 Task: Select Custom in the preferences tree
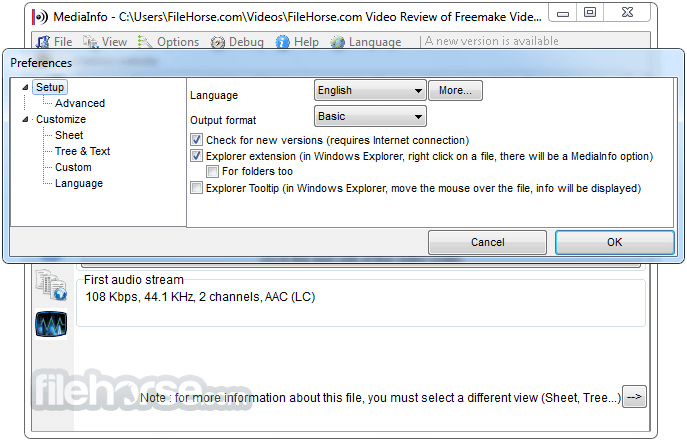point(73,167)
